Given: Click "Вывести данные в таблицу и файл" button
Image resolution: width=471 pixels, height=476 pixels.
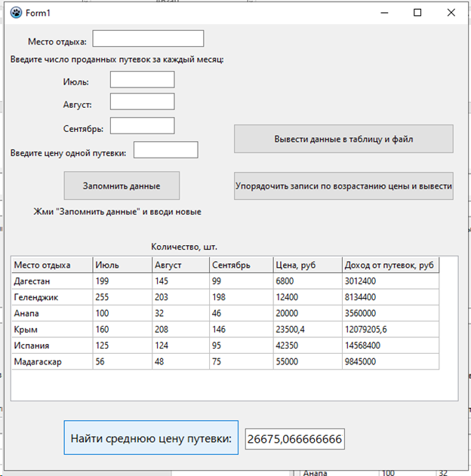Looking at the screenshot, I should tap(343, 140).
